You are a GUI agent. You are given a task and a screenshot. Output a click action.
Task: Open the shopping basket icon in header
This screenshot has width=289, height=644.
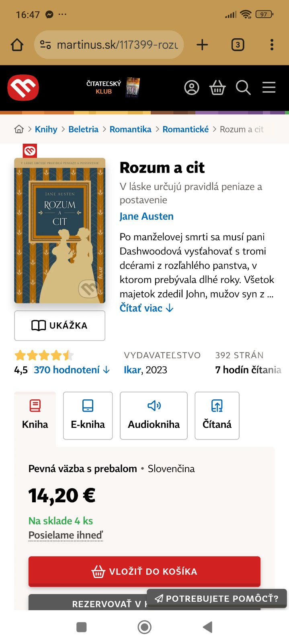click(x=217, y=87)
